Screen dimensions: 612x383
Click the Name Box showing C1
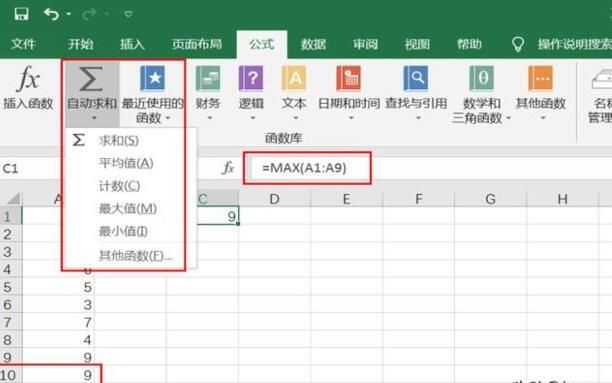[x=31, y=169]
